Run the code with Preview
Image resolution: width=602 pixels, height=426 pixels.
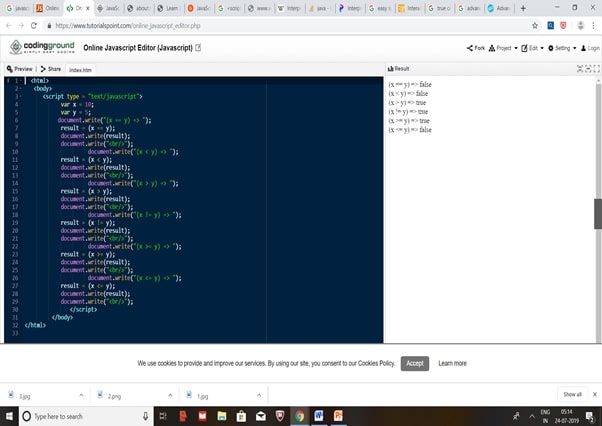(20, 69)
